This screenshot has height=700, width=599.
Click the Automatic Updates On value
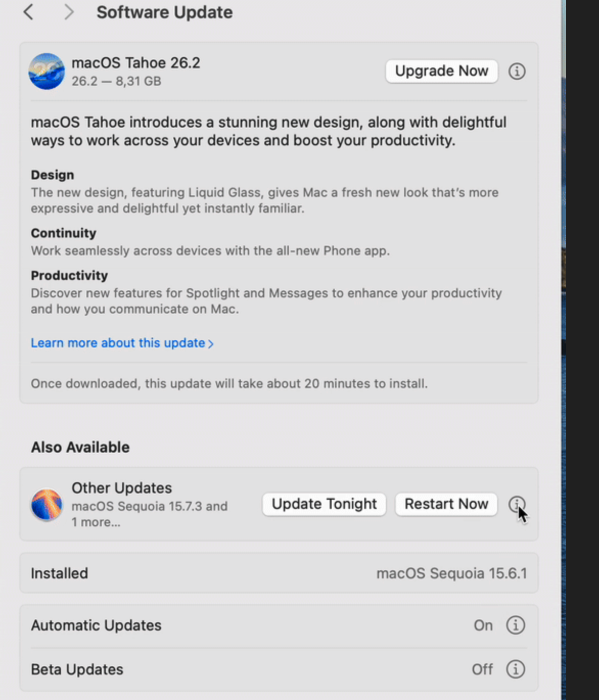[483, 625]
